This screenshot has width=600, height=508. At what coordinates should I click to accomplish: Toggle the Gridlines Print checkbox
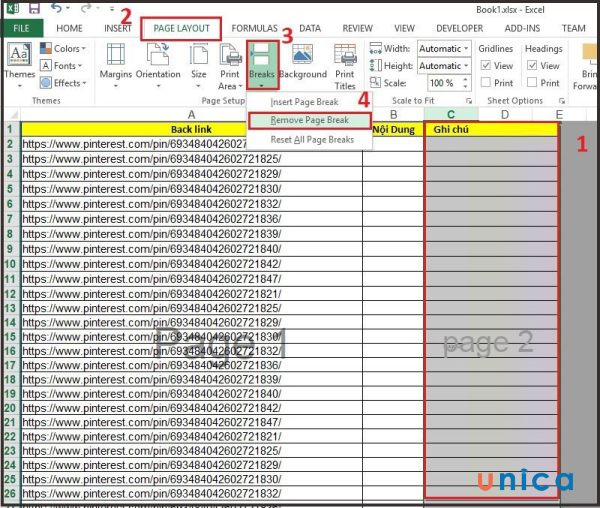(x=486, y=82)
